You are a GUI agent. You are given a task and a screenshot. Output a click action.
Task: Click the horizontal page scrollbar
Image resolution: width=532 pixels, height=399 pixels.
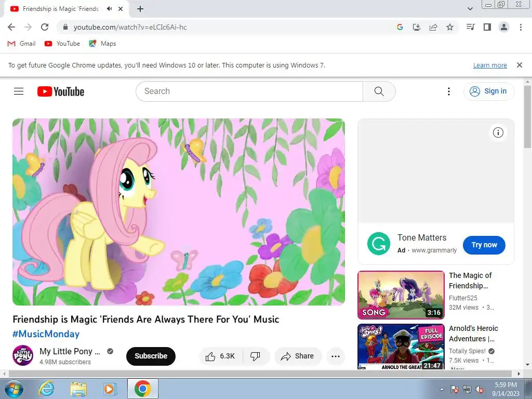pos(260,374)
